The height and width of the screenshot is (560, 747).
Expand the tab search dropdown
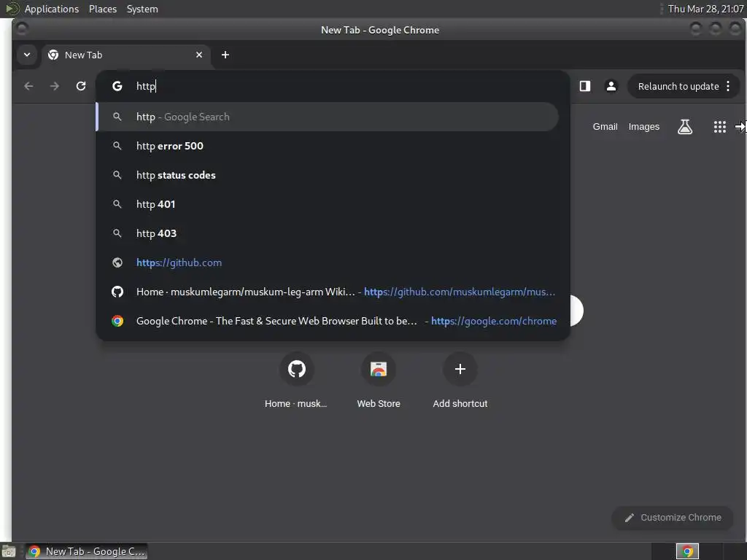(27, 55)
